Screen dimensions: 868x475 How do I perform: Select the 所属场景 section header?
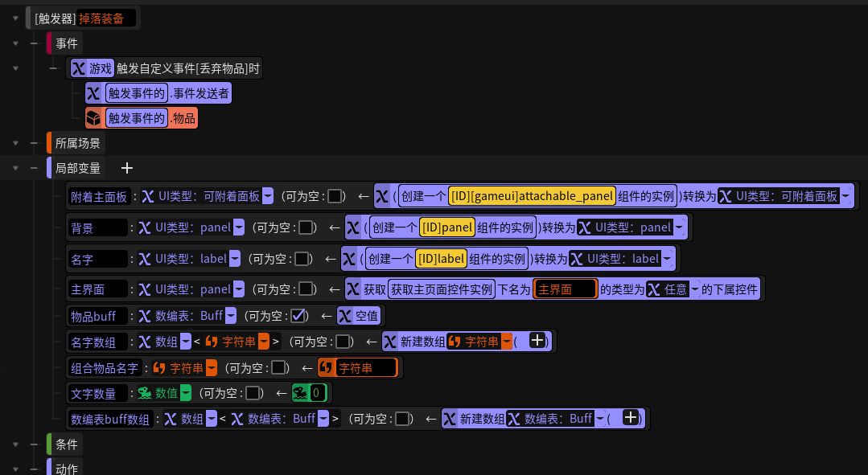[x=77, y=143]
